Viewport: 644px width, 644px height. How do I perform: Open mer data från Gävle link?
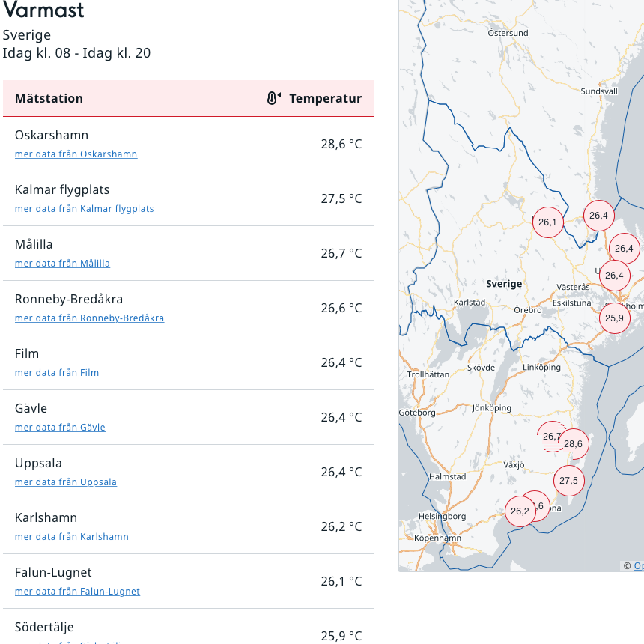pyautogui.click(x=60, y=427)
